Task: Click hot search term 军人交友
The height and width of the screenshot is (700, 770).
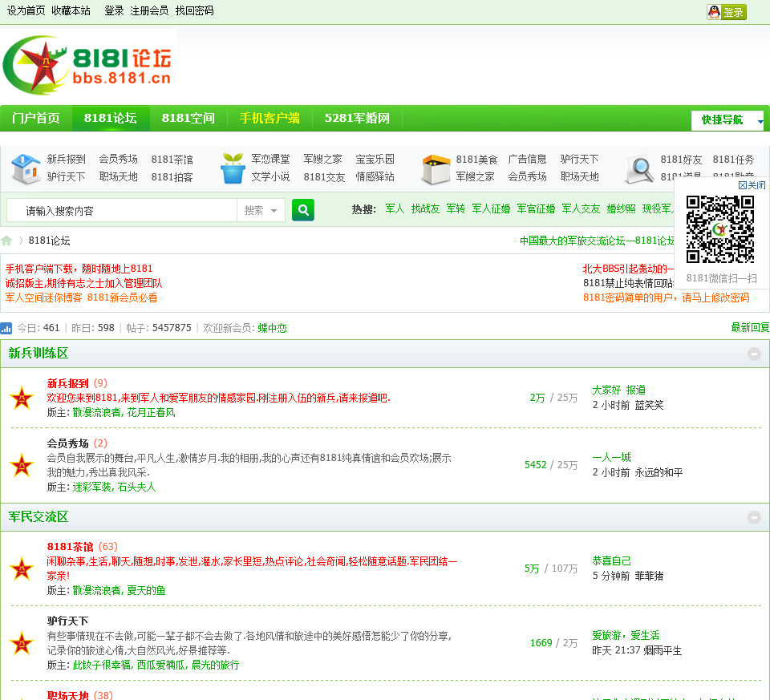Action: click(581, 208)
